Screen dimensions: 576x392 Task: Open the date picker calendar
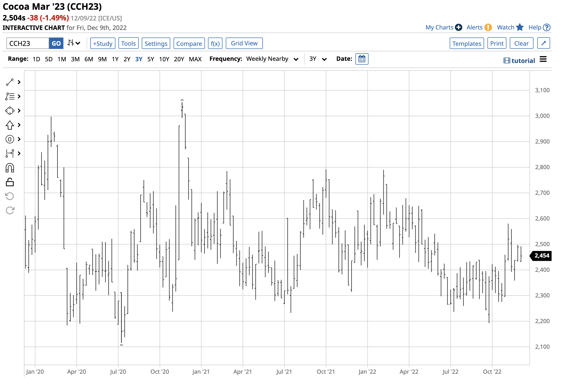[x=362, y=59]
